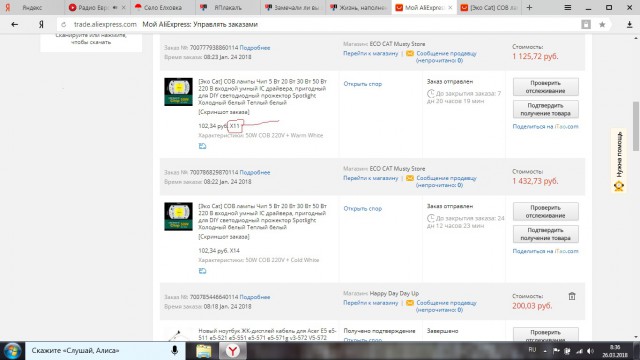This screenshot has width=640, height=360.
Task: Check tracking for Cold White order
Action: pos(545,211)
